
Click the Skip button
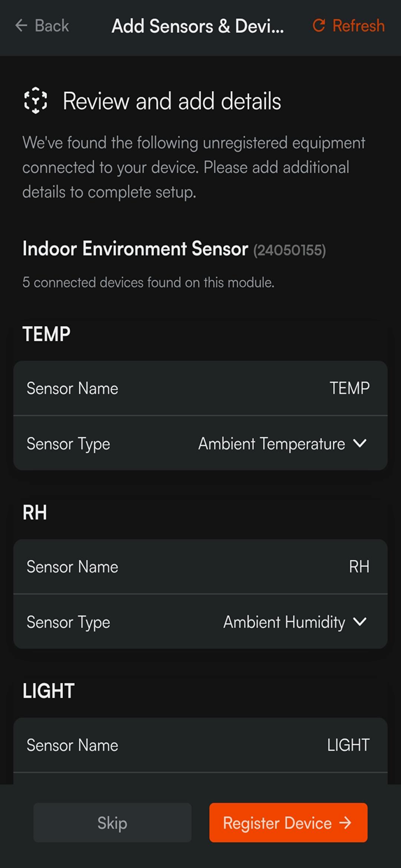[113, 822]
